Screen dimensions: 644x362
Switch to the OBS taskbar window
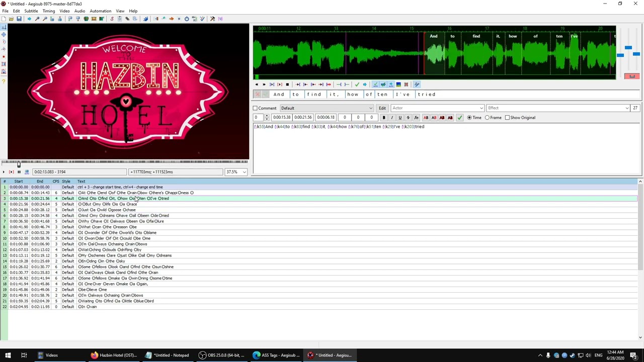click(x=221, y=355)
